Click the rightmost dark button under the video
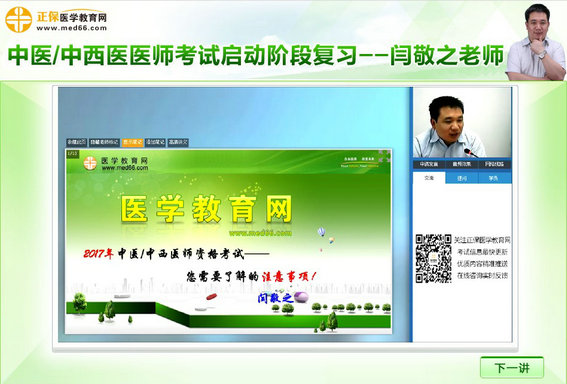The height and width of the screenshot is (384, 567). pos(494,165)
